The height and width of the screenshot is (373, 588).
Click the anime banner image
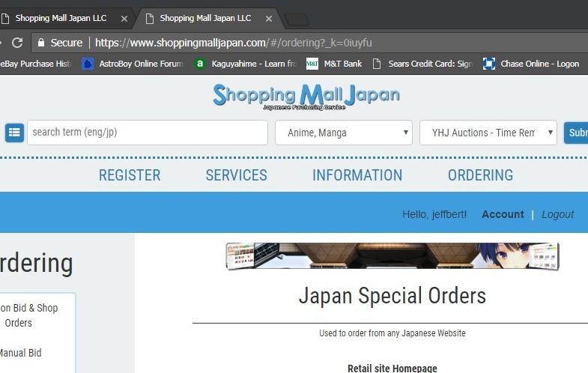pyautogui.click(x=392, y=256)
